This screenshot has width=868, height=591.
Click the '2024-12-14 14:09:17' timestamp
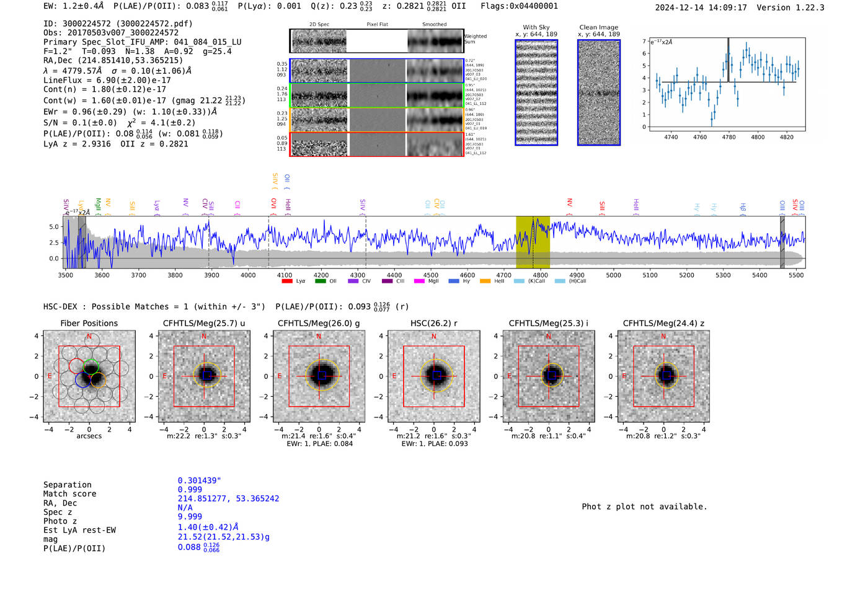701,7
